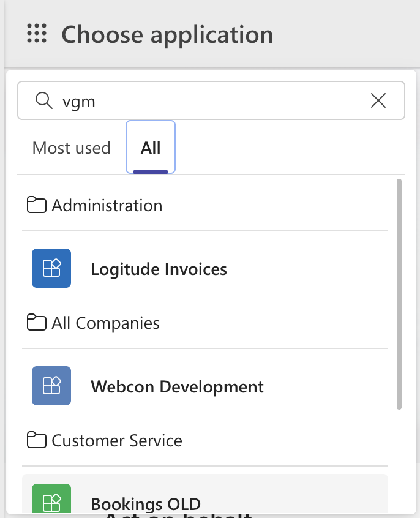Open the Logitude Invoices application name
This screenshot has width=420, height=518.
159,269
